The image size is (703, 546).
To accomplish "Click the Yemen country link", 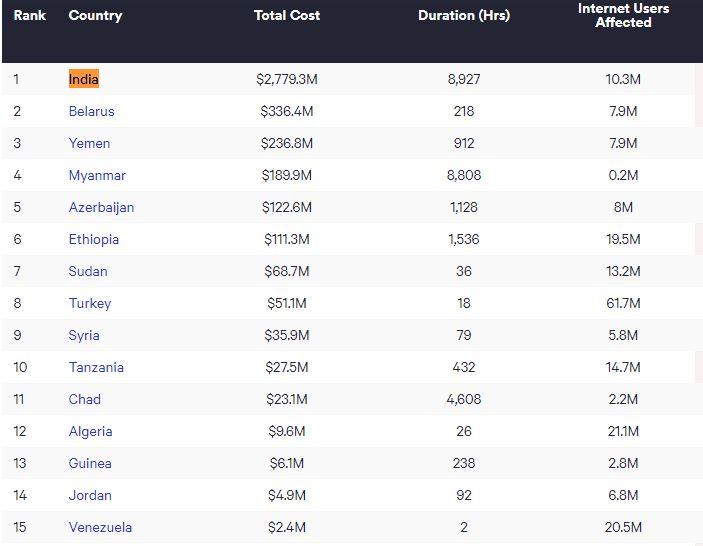I will 89,143.
